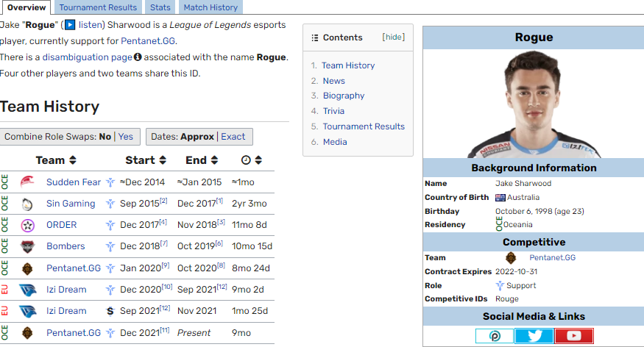The image size is (644, 347).
Task: Sort table by Start column
Action: pos(163,160)
